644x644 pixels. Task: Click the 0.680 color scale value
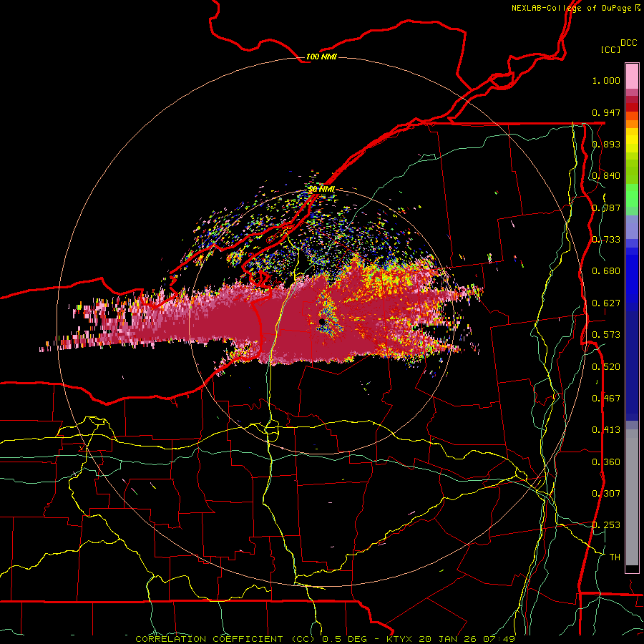pos(606,271)
